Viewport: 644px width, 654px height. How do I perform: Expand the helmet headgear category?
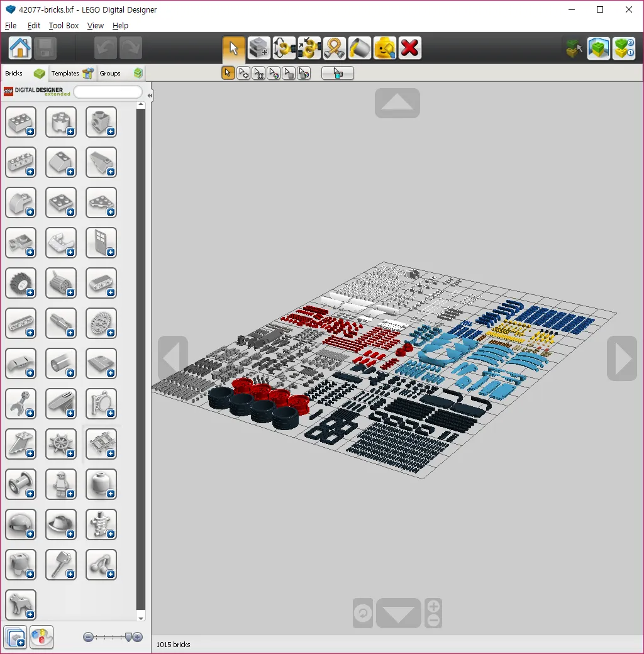tap(21, 524)
